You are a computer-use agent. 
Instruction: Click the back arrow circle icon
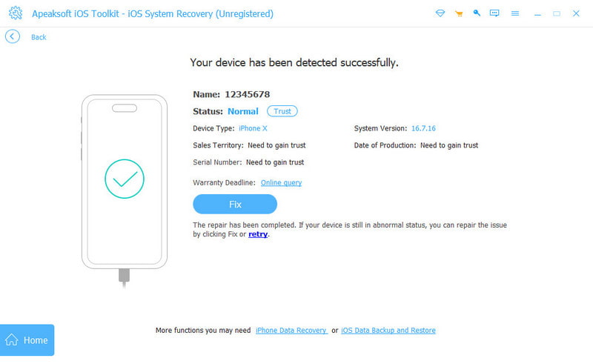[x=13, y=37]
